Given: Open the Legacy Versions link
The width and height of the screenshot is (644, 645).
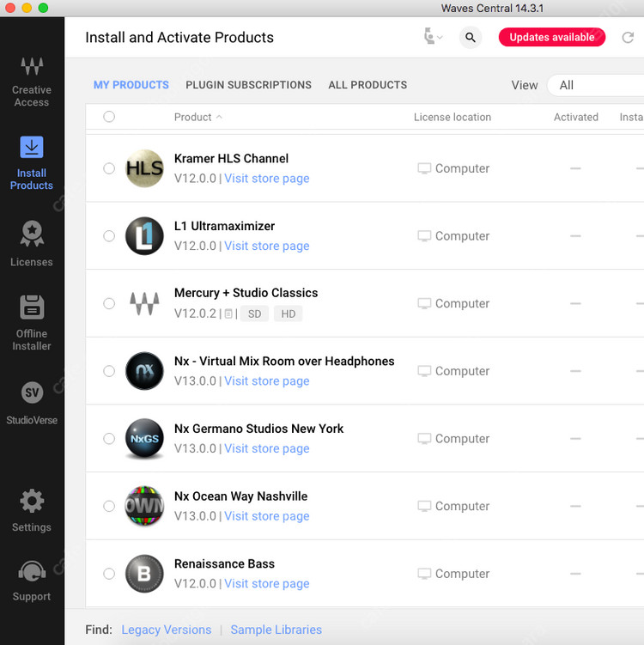Looking at the screenshot, I should click(166, 630).
